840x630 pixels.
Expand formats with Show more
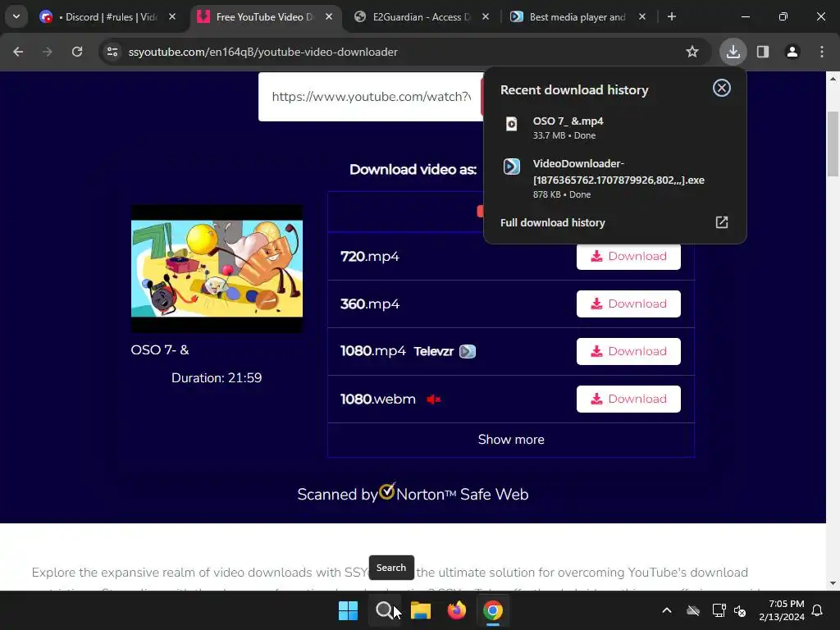[x=511, y=440]
